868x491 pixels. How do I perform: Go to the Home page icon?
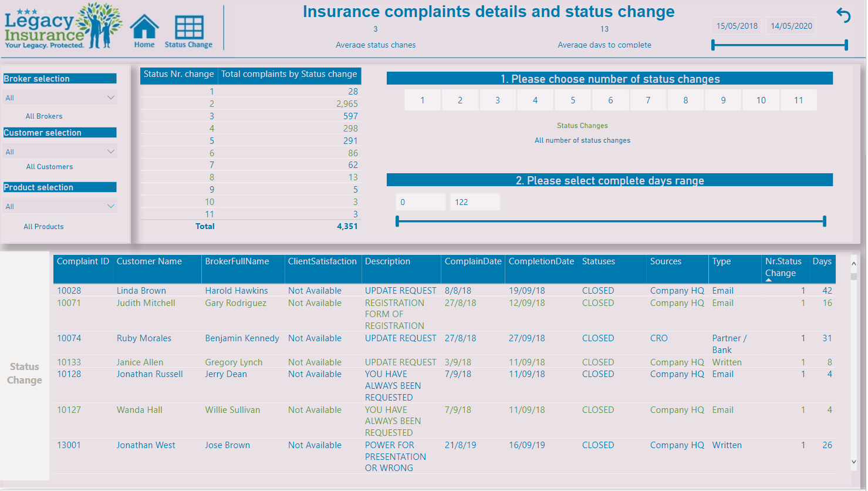[x=144, y=32]
